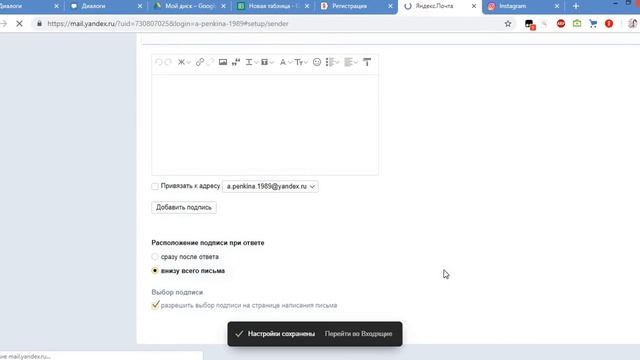
Task: Click the 'Добавить подпись' button
Action: (x=184, y=207)
